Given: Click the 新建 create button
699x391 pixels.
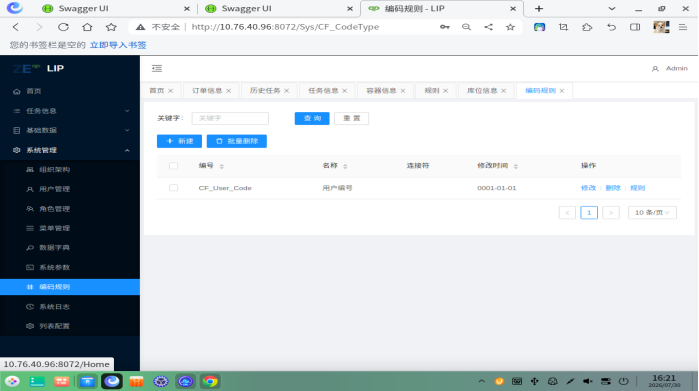Looking at the screenshot, I should coord(179,141).
